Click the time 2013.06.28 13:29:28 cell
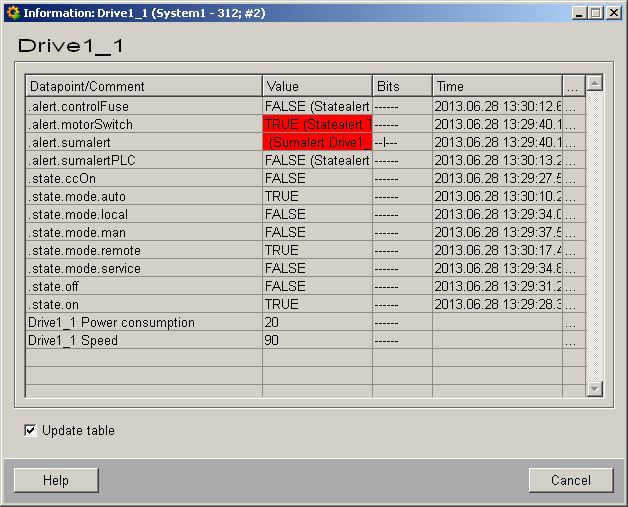 point(497,304)
